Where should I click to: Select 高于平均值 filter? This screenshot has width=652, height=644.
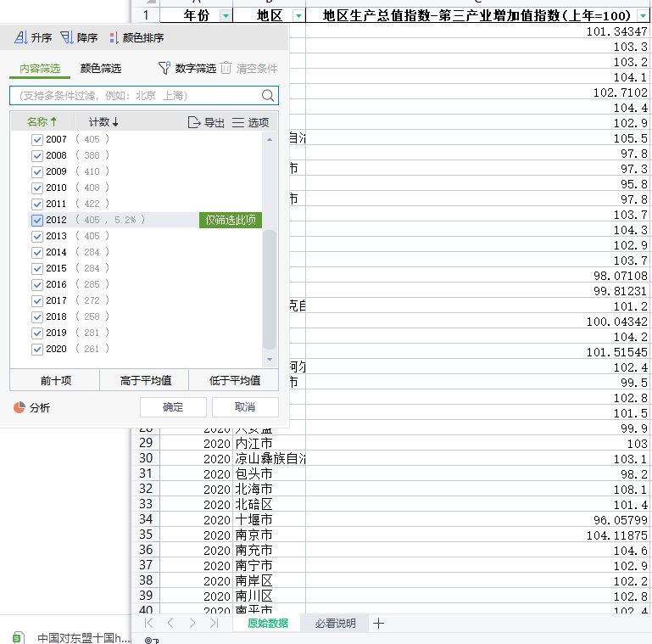click(145, 380)
